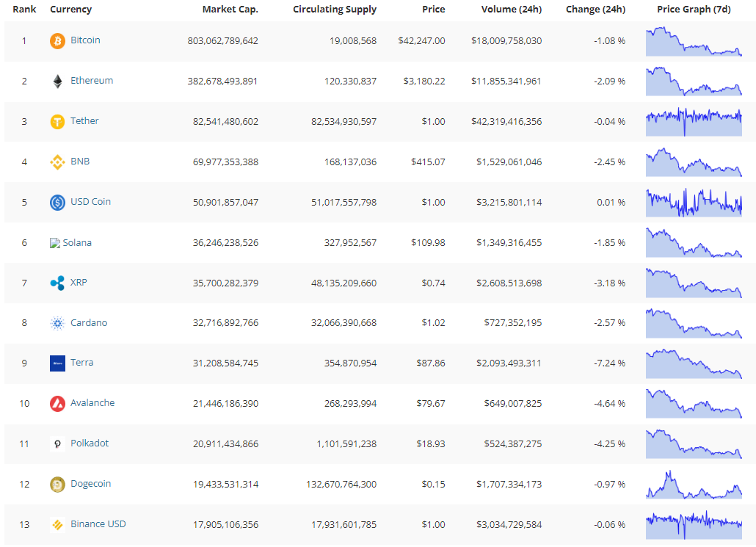Open the Cardano currency link

click(89, 323)
